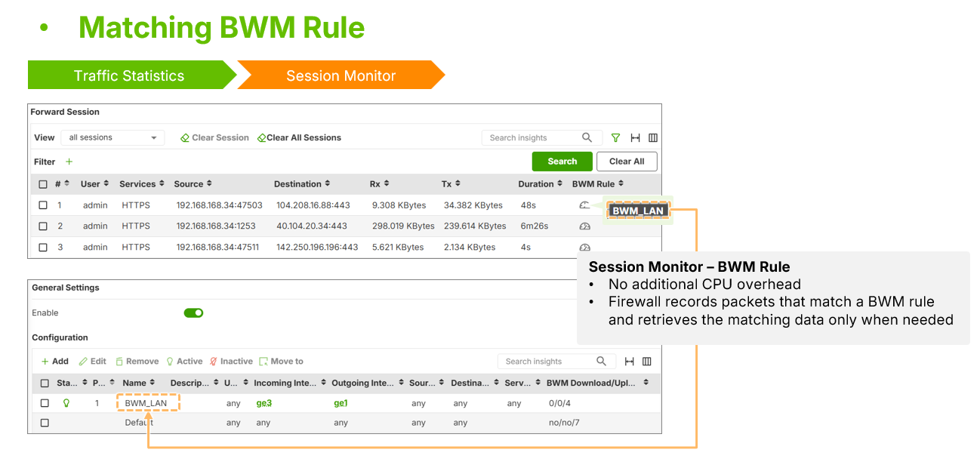Click column width icon in Configuration toolbar

(x=629, y=362)
